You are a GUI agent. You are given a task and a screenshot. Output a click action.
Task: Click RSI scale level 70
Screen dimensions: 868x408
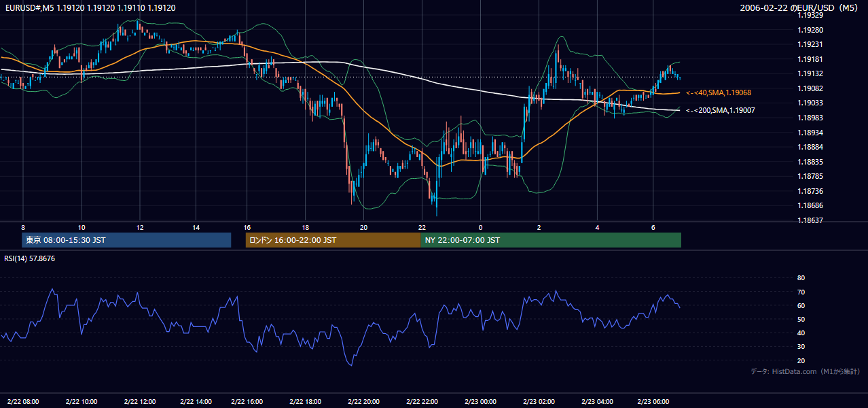[801, 292]
